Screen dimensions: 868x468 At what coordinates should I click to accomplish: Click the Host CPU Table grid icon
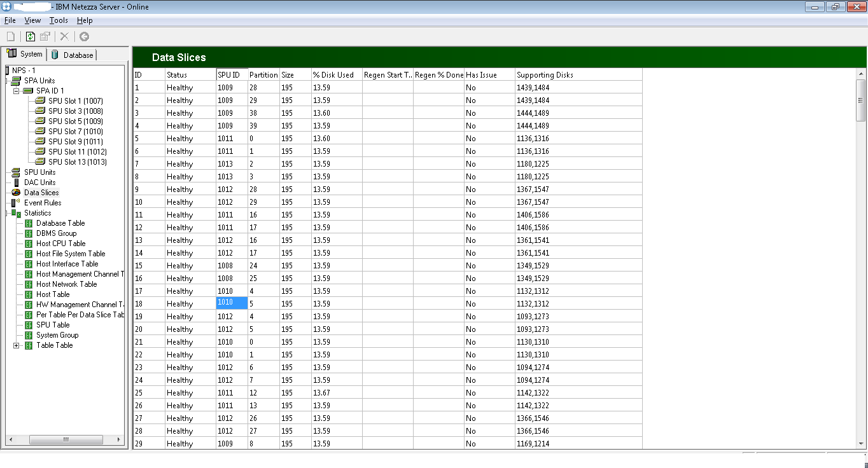pos(28,244)
